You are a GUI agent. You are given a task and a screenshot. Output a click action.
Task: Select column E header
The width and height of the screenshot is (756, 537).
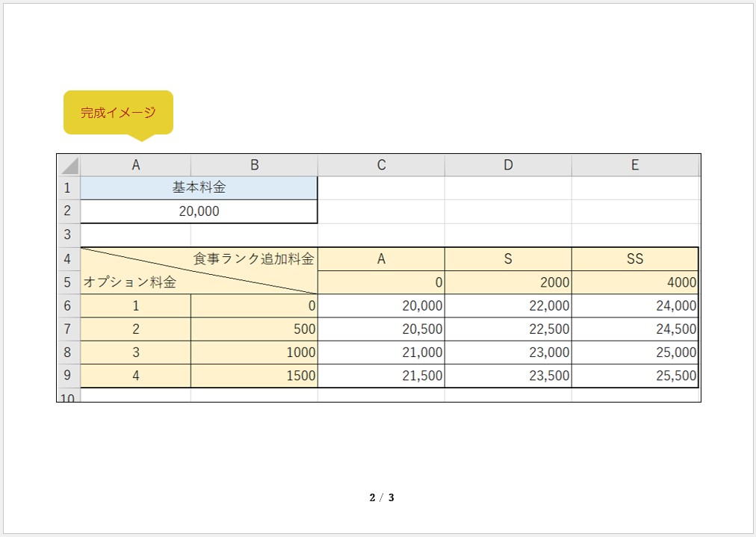click(x=635, y=165)
